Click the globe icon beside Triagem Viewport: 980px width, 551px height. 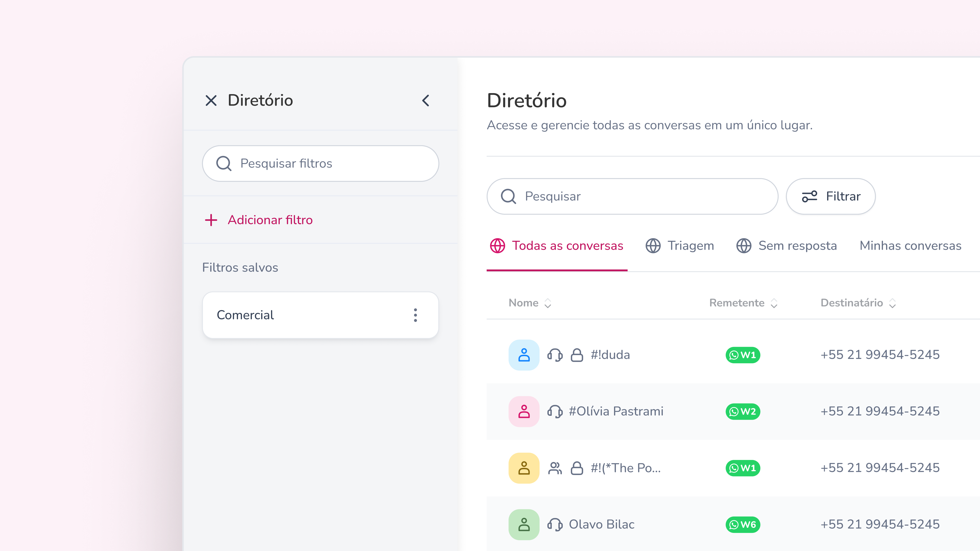[x=653, y=246]
